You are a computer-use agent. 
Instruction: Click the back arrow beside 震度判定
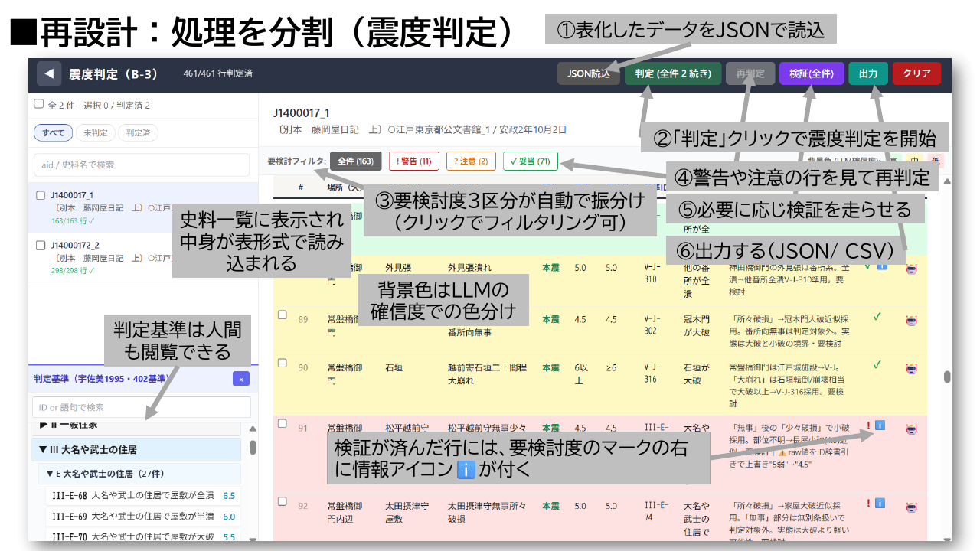coord(49,74)
